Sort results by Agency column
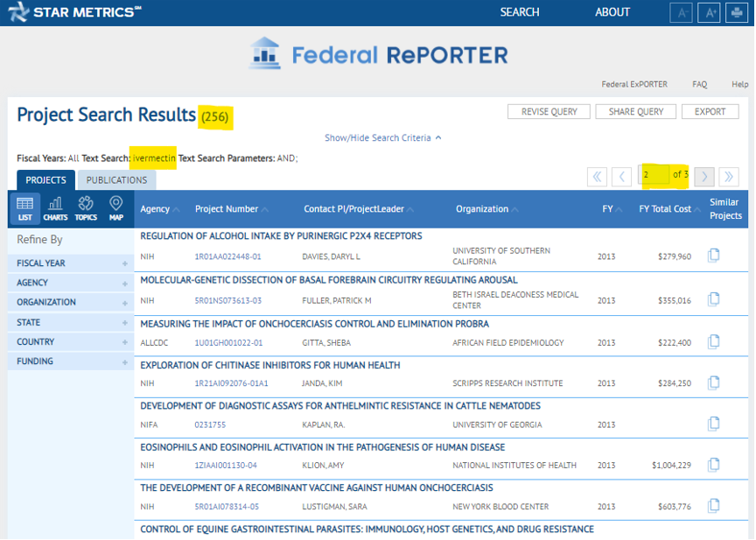Viewport: 756px width, 540px height. point(159,209)
